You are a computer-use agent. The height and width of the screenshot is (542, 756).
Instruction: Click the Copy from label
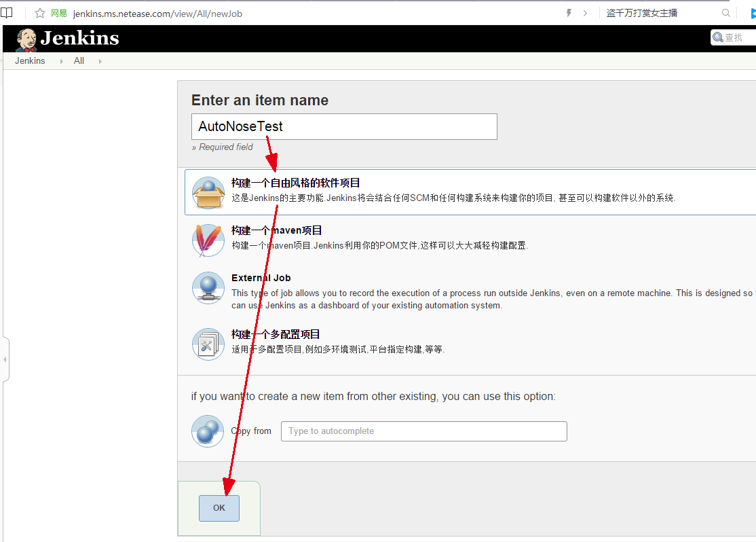click(x=251, y=431)
